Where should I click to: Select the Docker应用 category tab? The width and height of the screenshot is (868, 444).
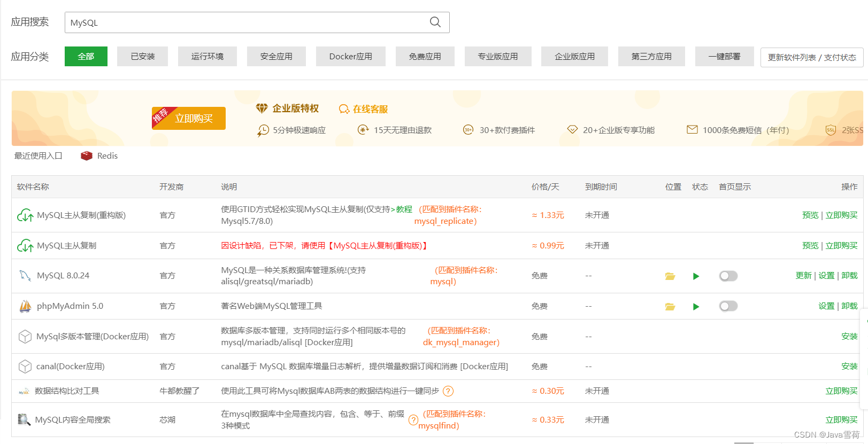coord(351,56)
